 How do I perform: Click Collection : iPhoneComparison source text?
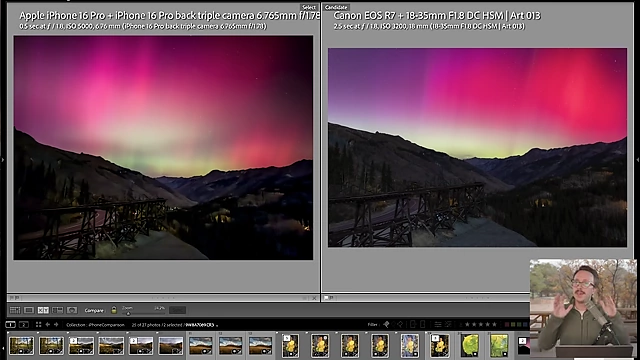(x=95, y=325)
